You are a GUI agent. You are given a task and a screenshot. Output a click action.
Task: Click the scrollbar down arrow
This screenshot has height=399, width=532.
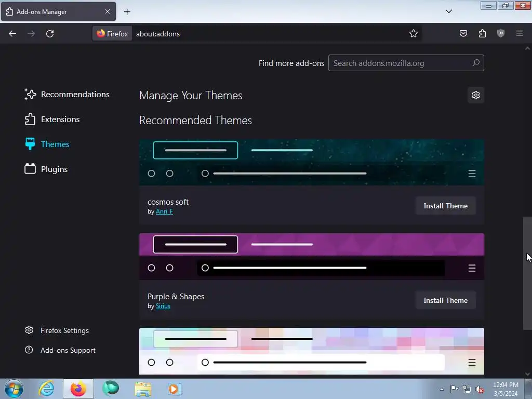(527, 374)
